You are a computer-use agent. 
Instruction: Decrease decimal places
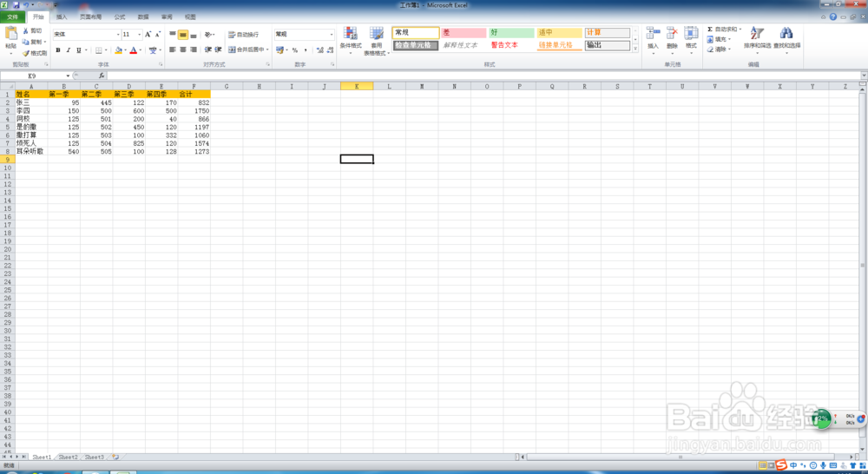(x=330, y=49)
